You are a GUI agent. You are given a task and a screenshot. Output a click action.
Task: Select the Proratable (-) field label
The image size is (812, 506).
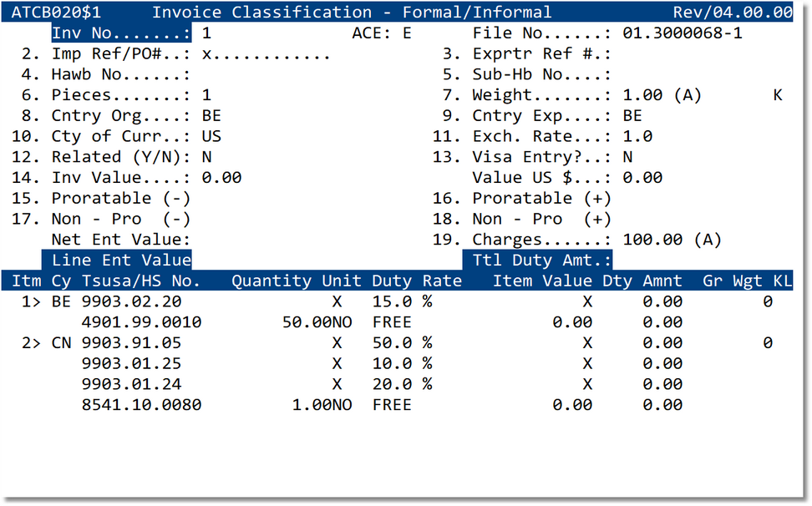(x=120, y=199)
